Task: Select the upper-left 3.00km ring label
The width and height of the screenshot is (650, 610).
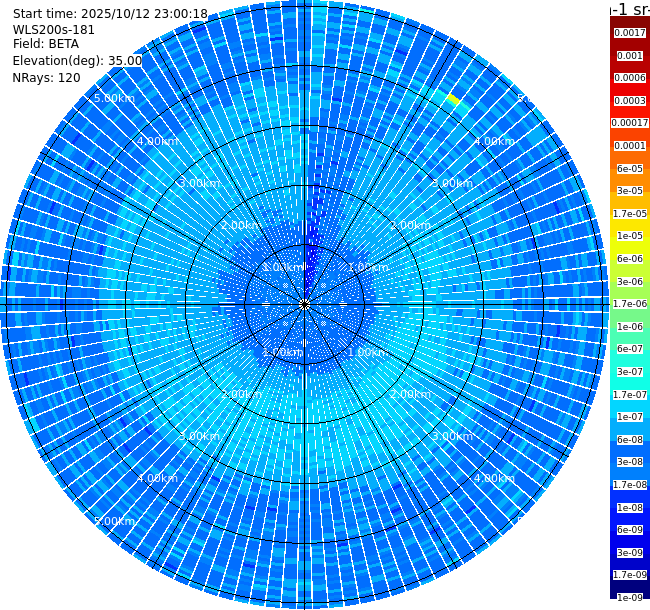Action: tap(199, 183)
